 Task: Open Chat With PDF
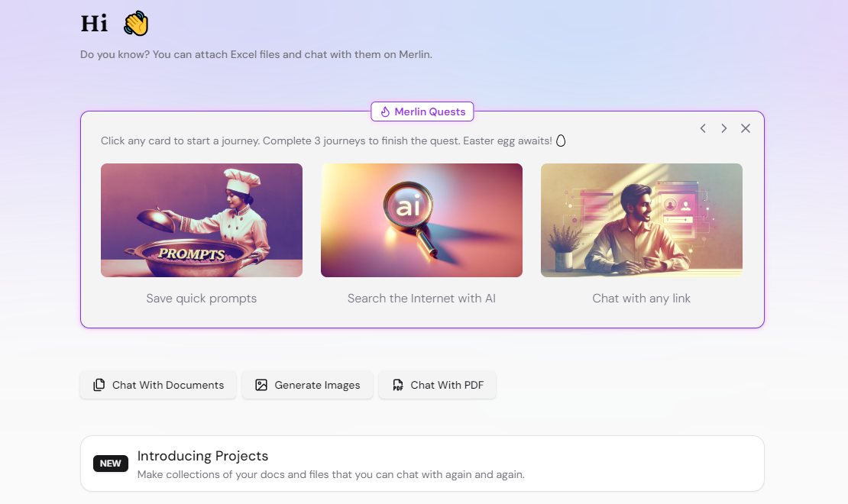[x=437, y=385]
